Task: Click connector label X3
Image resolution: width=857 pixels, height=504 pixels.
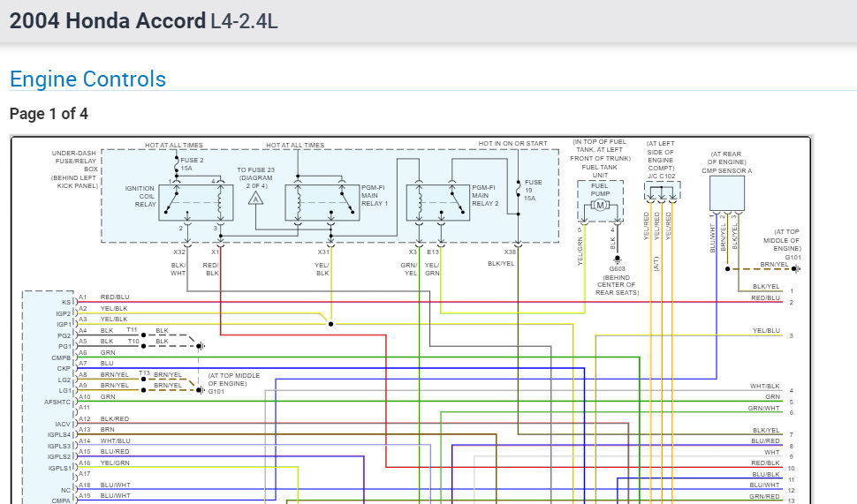Action: [x=413, y=252]
